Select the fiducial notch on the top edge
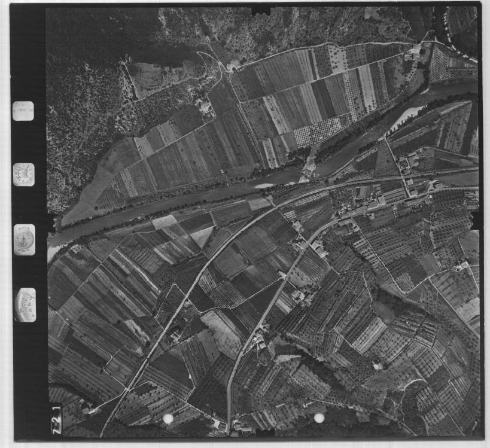Image resolution: width=490 pixels, height=448 pixels. coord(261,10)
